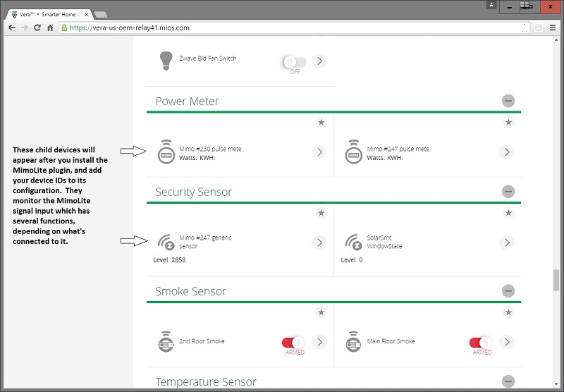Click the Temperature Sensor heading

206,381
